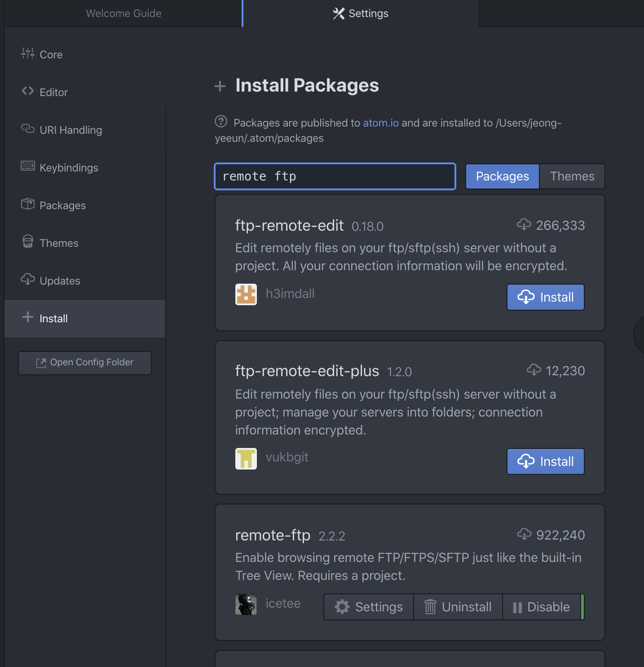The height and width of the screenshot is (667, 644).
Task: Click the 0.18.0 version label
Action: tap(367, 227)
